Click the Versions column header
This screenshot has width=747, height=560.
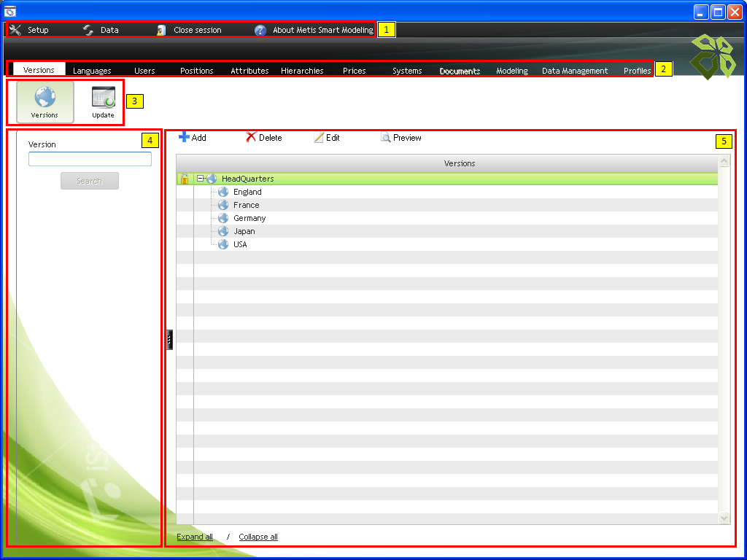click(x=447, y=163)
